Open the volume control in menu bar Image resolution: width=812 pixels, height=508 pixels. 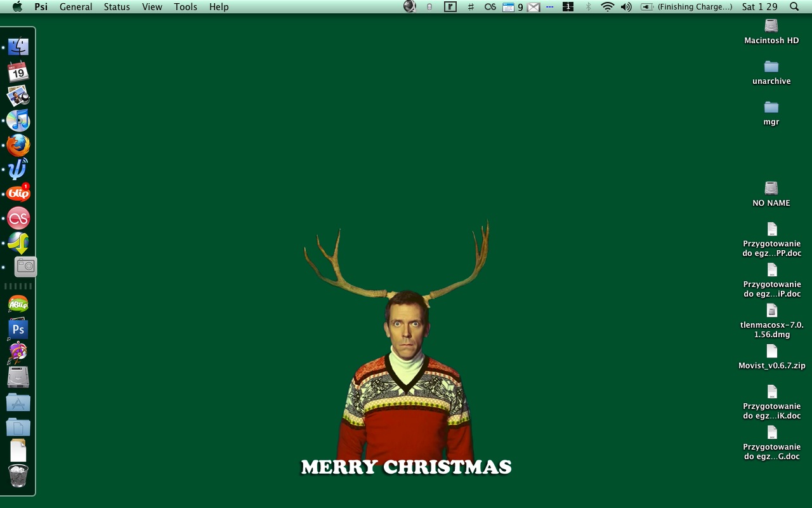pyautogui.click(x=626, y=7)
